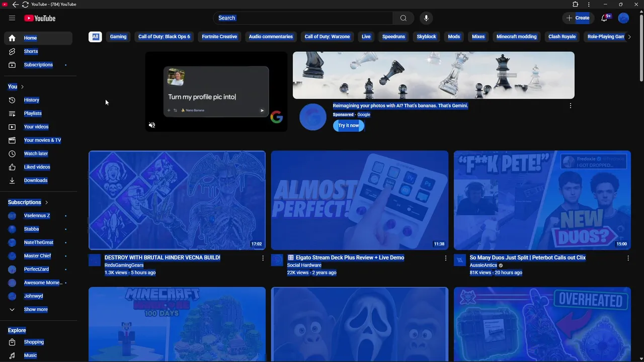Open options for the Peterbot Clix video
Screen dimensions: 644x362
coord(628,258)
